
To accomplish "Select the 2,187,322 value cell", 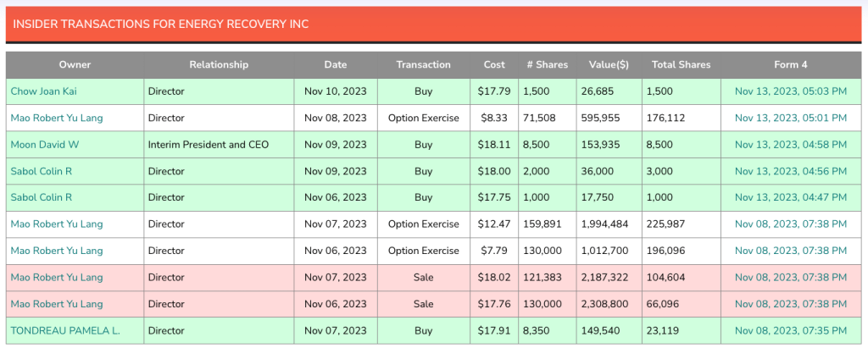I will tap(609, 277).
